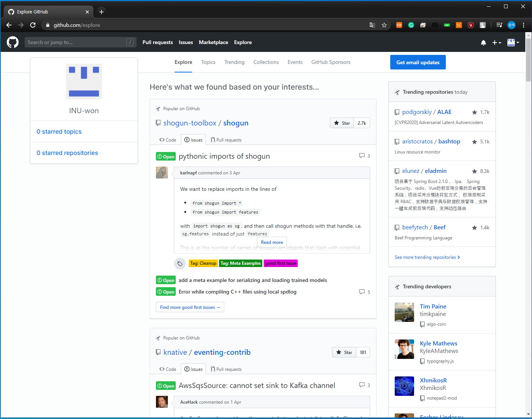Open karlnapf's avatar thumbnail
The height and width of the screenshot is (419, 532).
click(x=162, y=173)
